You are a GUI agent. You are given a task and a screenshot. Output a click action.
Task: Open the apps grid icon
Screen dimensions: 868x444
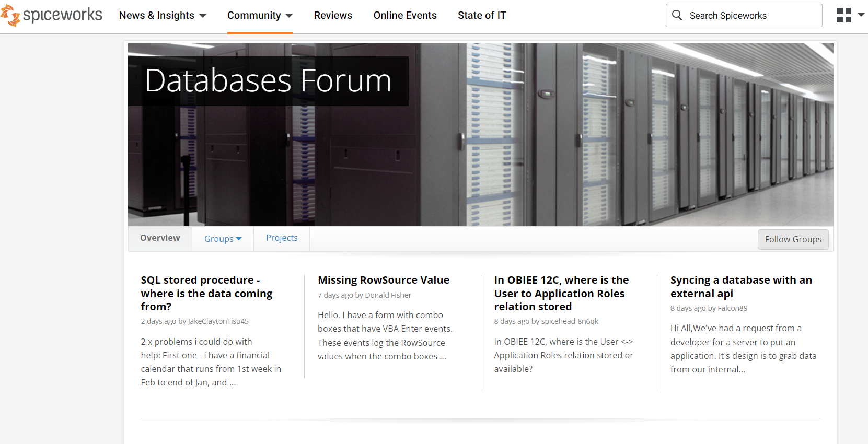point(843,15)
